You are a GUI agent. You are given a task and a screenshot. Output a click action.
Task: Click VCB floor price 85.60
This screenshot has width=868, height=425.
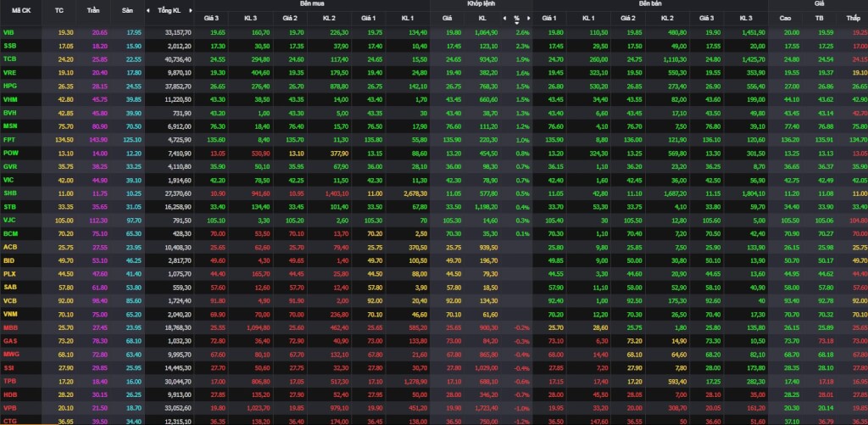point(133,300)
